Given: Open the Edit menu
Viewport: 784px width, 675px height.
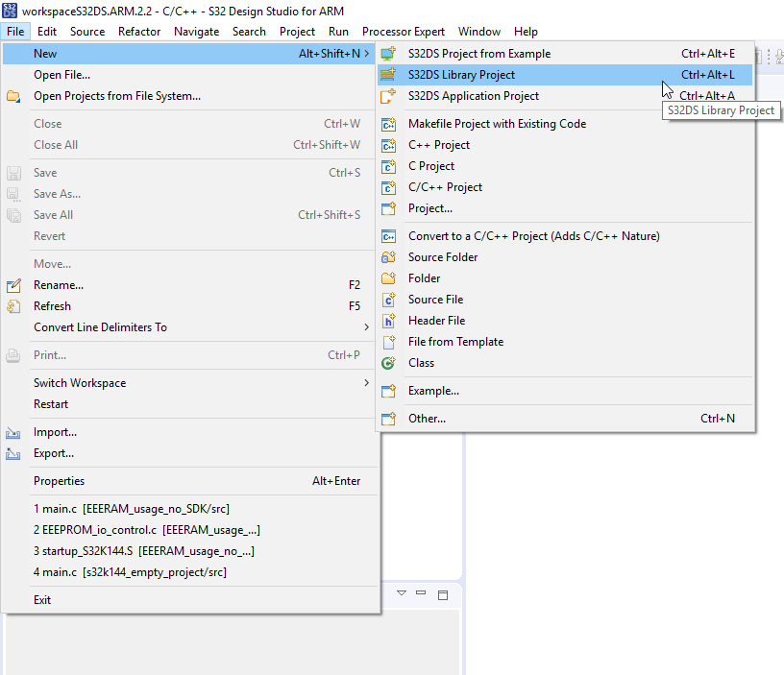Looking at the screenshot, I should 47,32.
